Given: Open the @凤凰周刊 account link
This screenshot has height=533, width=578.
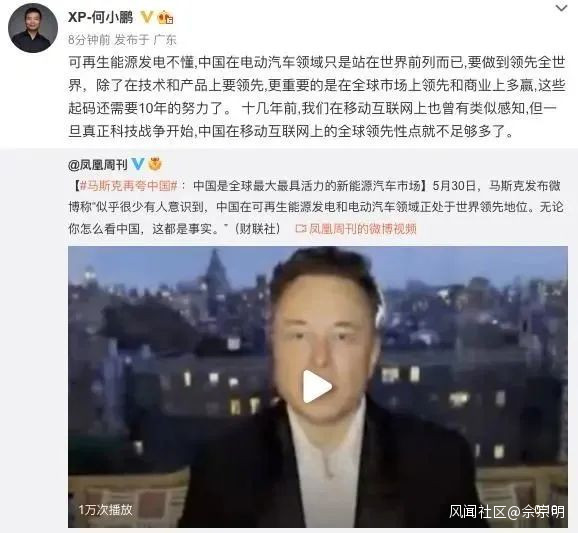Looking at the screenshot, I should tap(98, 164).
